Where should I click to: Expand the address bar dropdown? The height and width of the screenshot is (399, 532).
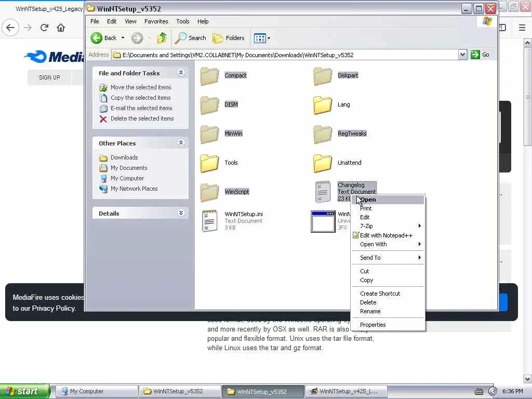[462, 55]
